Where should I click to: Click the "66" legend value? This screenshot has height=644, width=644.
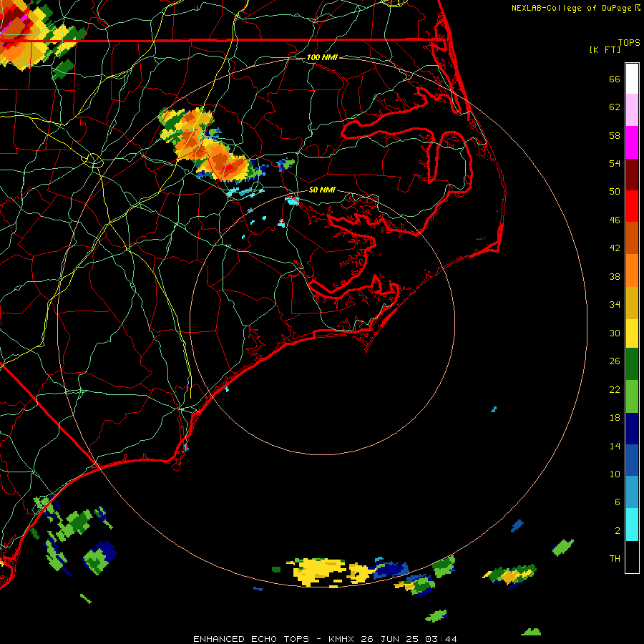click(615, 79)
